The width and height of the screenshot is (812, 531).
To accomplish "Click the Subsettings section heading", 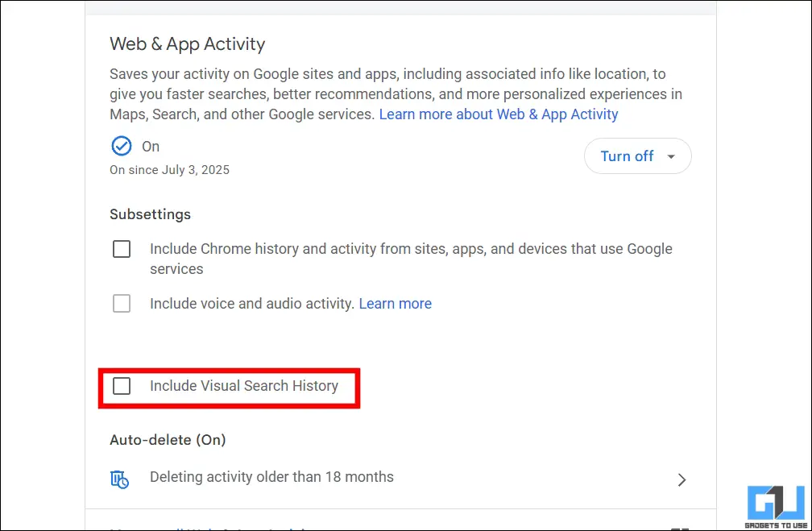I will pos(150,214).
